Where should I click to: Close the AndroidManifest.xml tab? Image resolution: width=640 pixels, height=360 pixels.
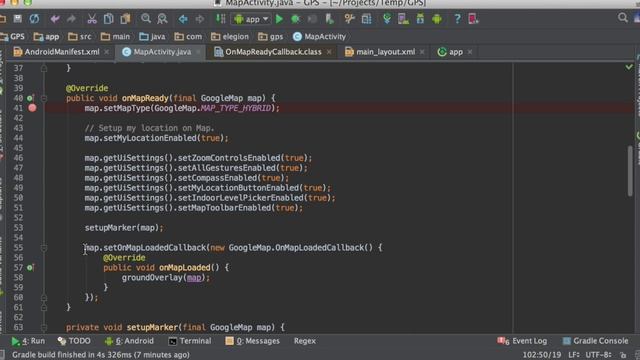tap(107, 52)
